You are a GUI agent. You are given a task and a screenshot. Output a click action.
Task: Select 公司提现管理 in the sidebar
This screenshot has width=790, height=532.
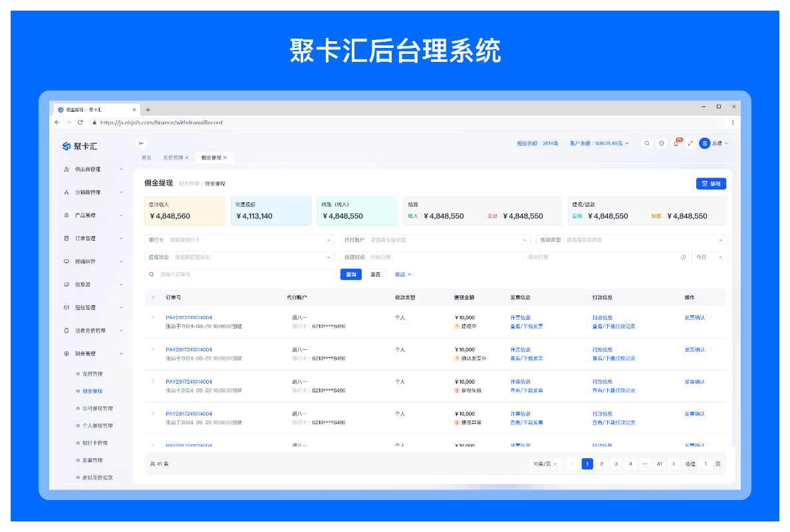(x=97, y=408)
